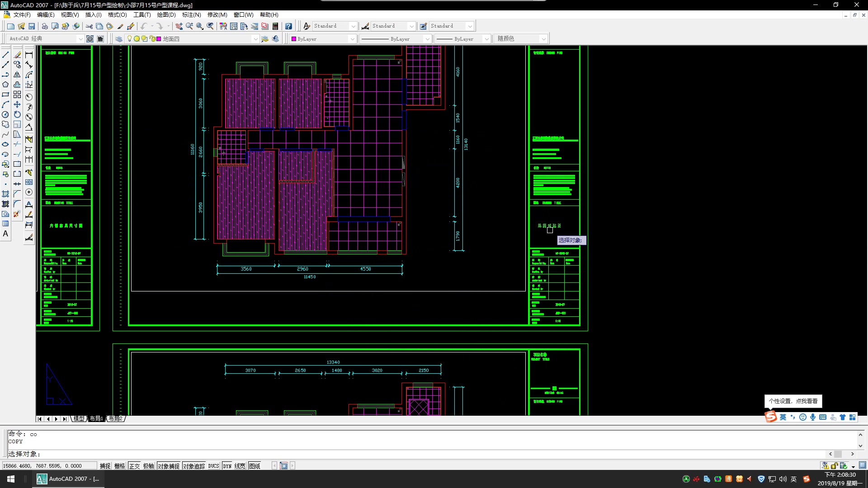Select the Polygon draw tool
868x488 pixels.
pyautogui.click(x=5, y=84)
